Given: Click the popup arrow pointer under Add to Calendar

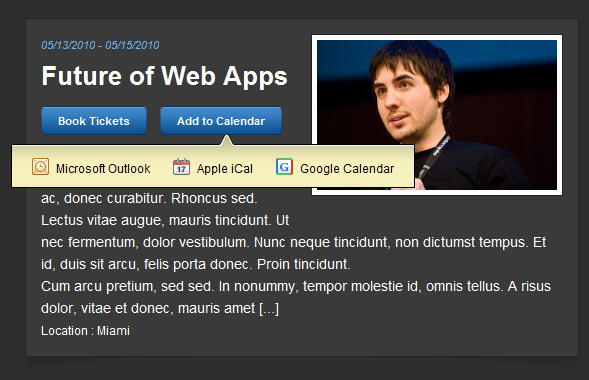Looking at the screenshot, I should [x=227, y=141].
